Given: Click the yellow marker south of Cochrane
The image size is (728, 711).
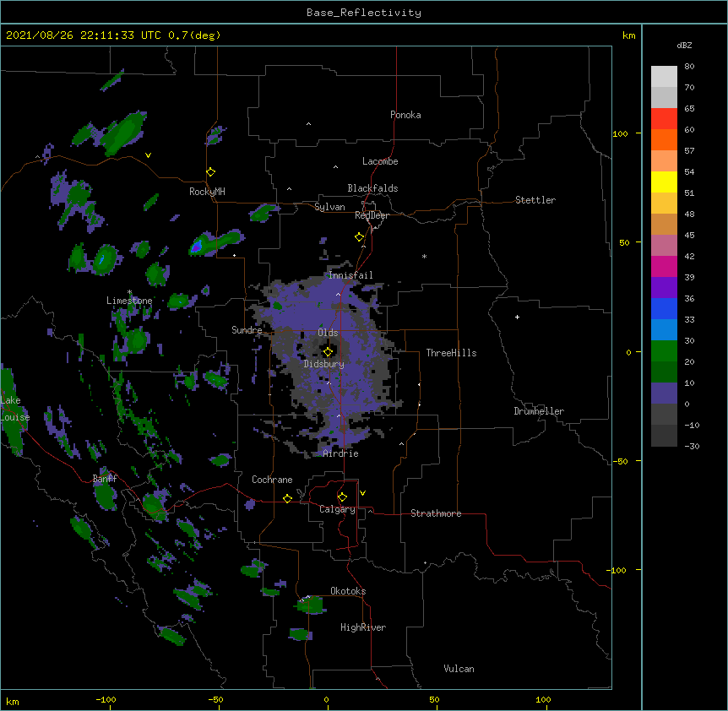Looking at the screenshot, I should [x=287, y=498].
